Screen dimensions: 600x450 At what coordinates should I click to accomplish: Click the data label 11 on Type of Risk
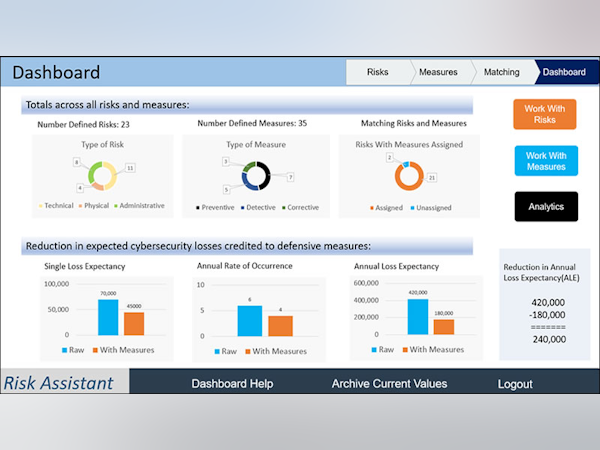[130, 168]
